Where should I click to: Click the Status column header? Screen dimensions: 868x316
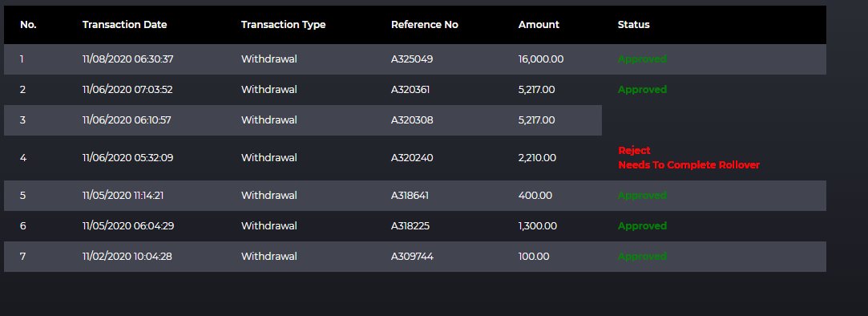633,25
